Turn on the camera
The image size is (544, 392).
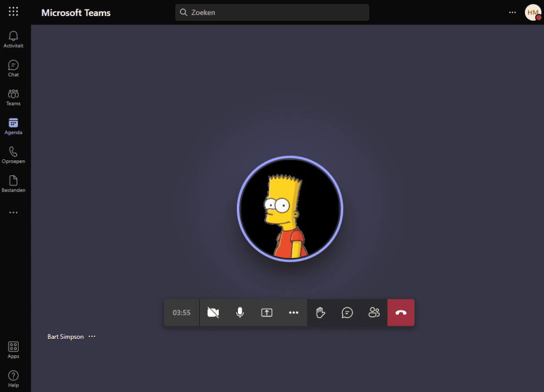pos(213,312)
